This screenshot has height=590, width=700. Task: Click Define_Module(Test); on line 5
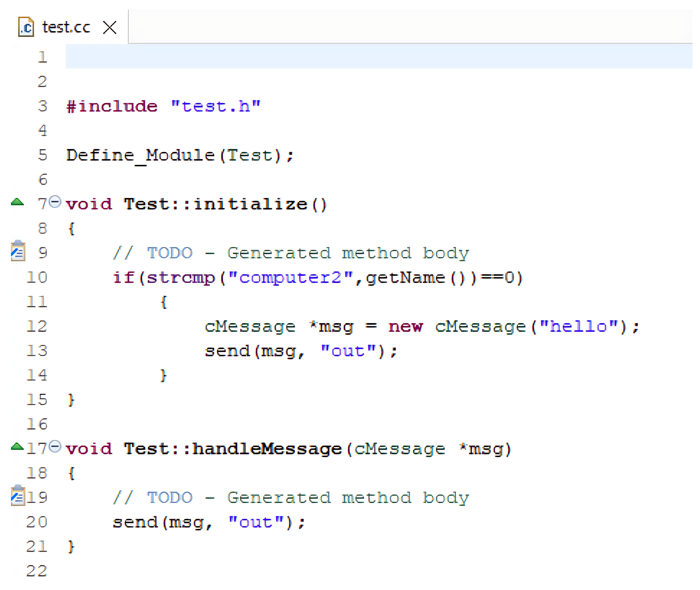point(180,156)
